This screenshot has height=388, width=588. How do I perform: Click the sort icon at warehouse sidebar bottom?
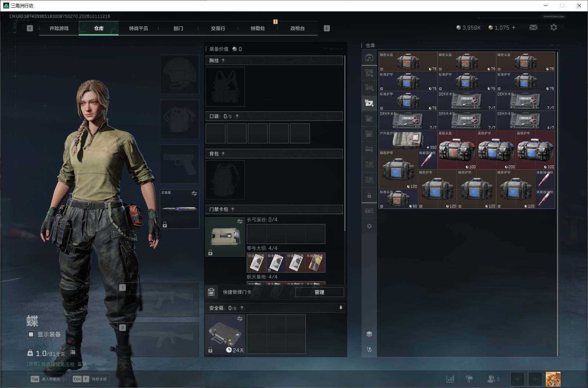[369, 349]
